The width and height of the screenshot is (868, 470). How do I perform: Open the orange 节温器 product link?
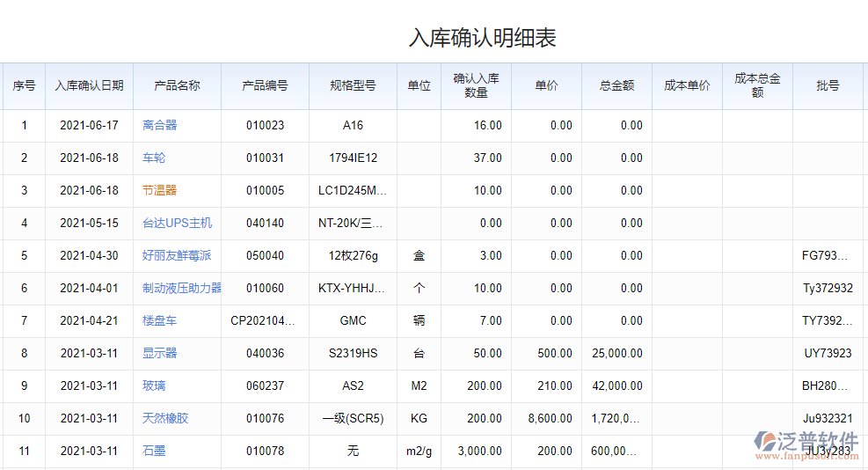click(159, 190)
